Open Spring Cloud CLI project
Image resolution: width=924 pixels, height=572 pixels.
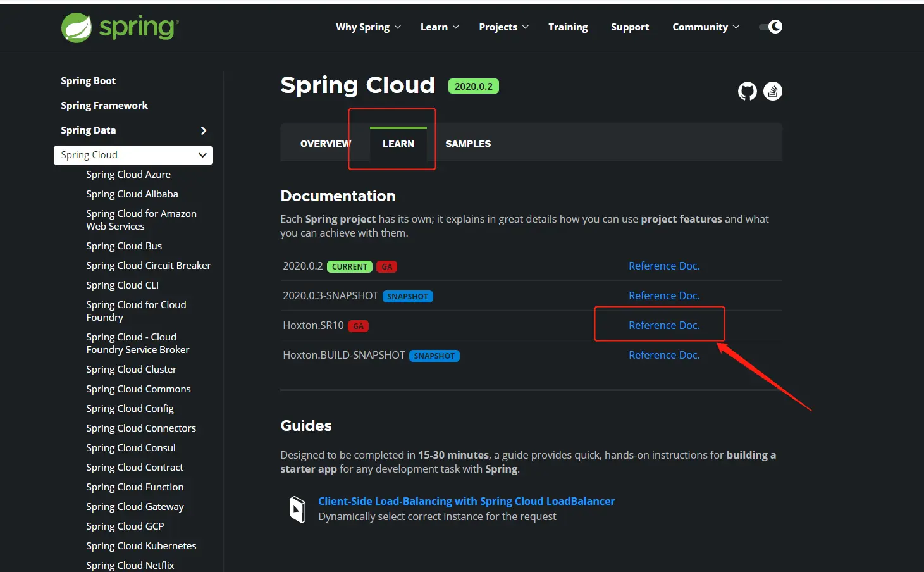pyautogui.click(x=123, y=285)
